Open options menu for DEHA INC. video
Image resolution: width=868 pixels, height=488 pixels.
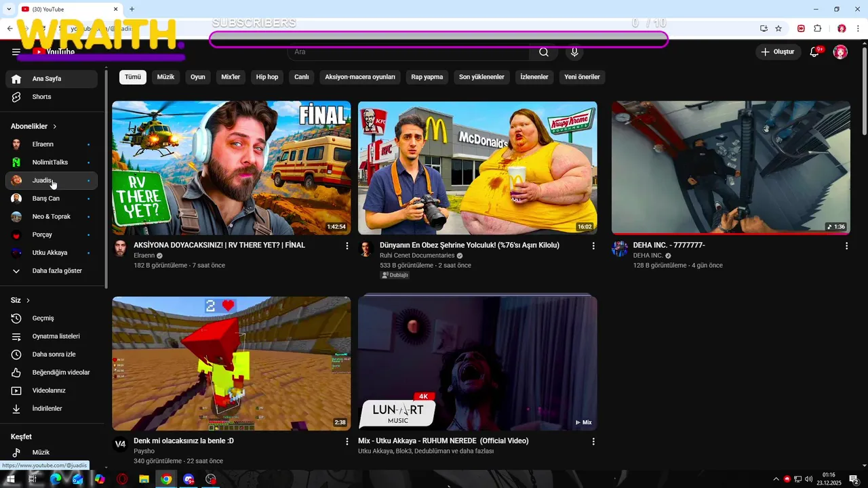click(x=846, y=246)
